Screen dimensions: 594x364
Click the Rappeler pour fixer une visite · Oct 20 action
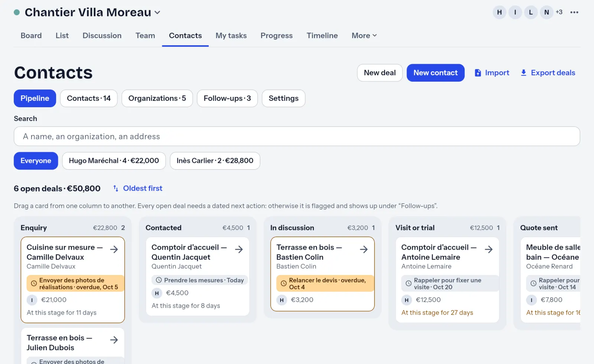(450, 283)
